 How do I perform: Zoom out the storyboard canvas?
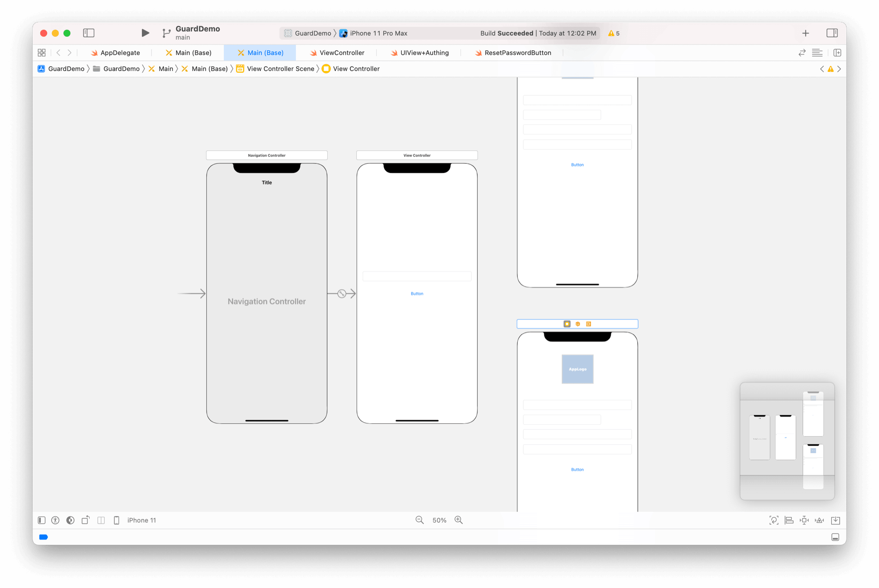coord(419,520)
